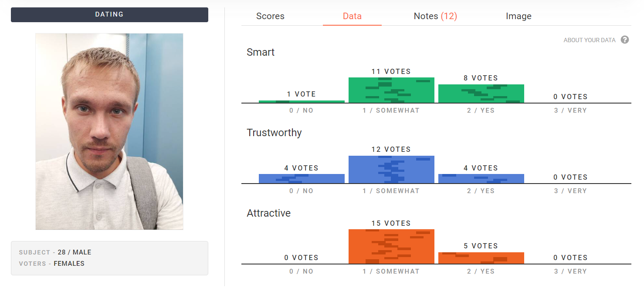This screenshot has width=644, height=291.
Task: Click the Smart 8 votes green bar
Action: [481, 94]
